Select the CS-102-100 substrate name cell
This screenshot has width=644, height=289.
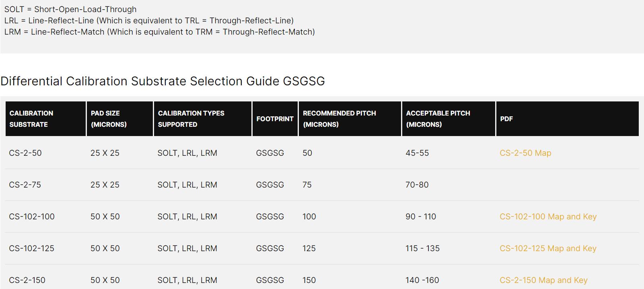[x=32, y=217]
